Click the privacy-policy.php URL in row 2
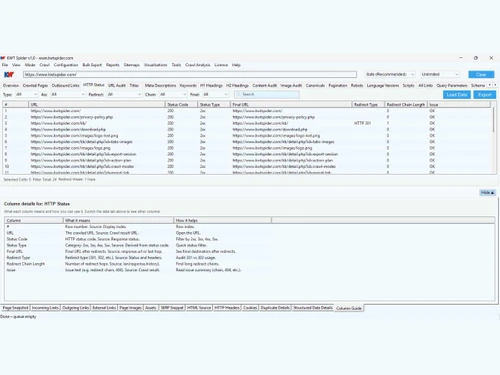This screenshot has width=500, height=375. pyautogui.click(x=72, y=117)
